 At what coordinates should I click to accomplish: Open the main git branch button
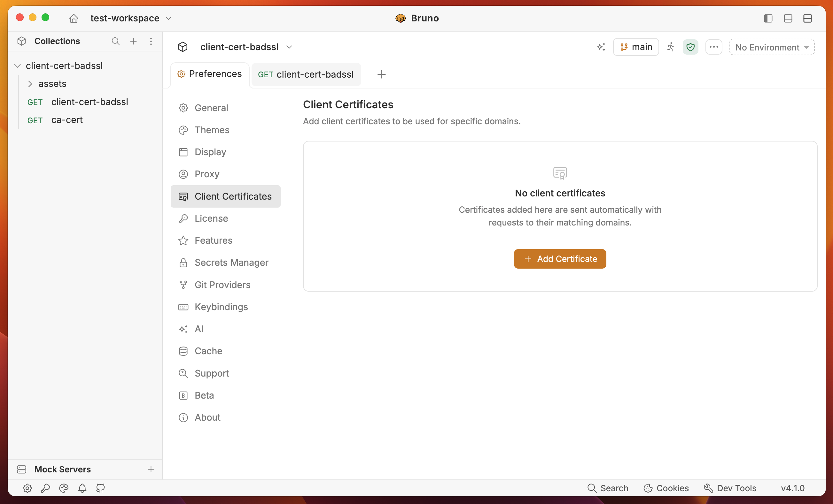[x=636, y=47]
